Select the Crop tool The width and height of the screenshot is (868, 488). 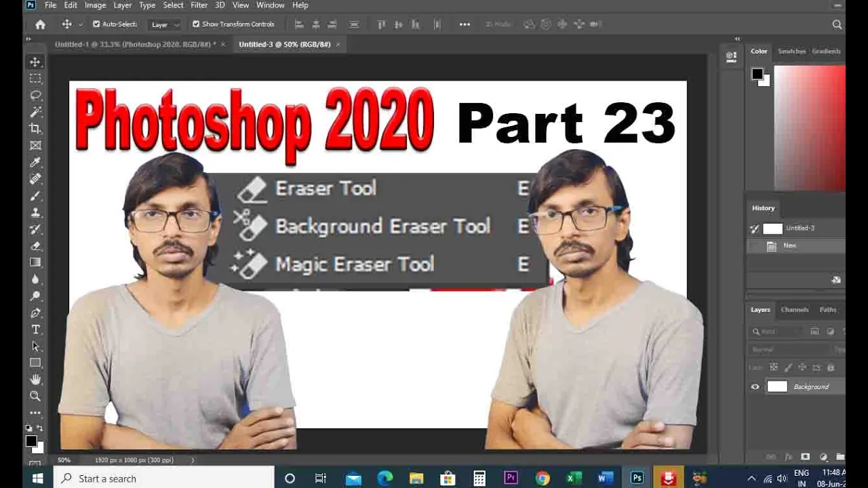tap(35, 129)
